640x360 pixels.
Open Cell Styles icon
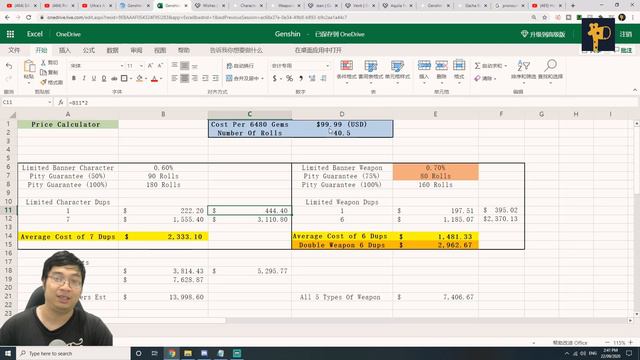point(397,65)
